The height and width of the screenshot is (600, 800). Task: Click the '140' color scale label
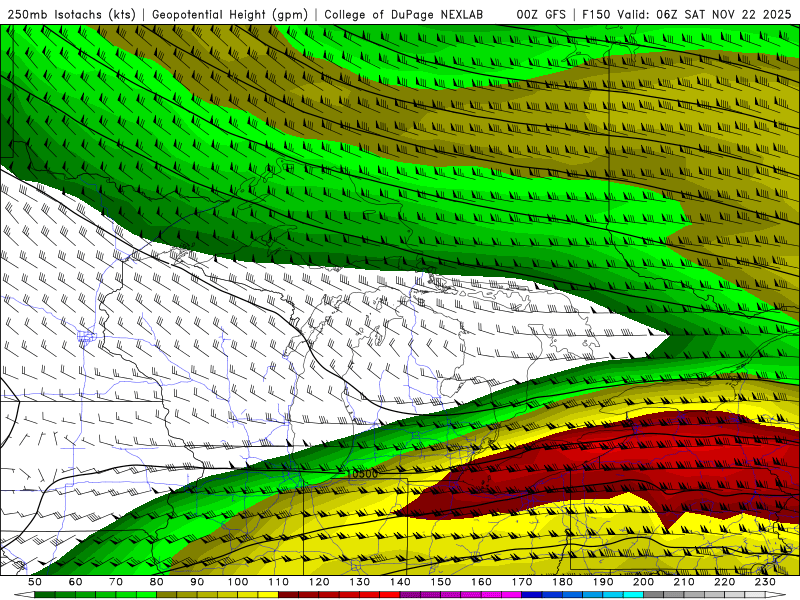[x=400, y=582]
